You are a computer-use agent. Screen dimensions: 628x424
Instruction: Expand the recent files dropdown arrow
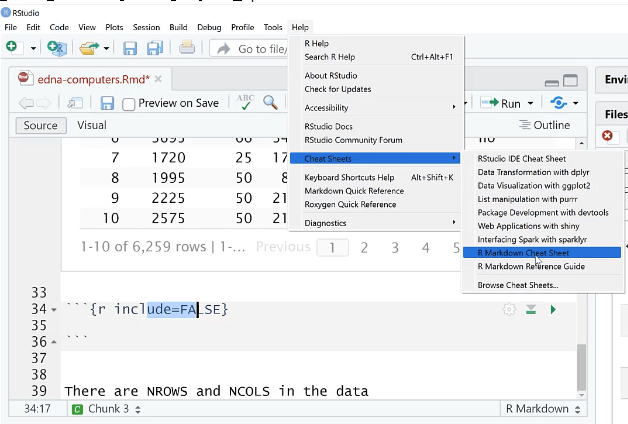pyautogui.click(x=106, y=48)
